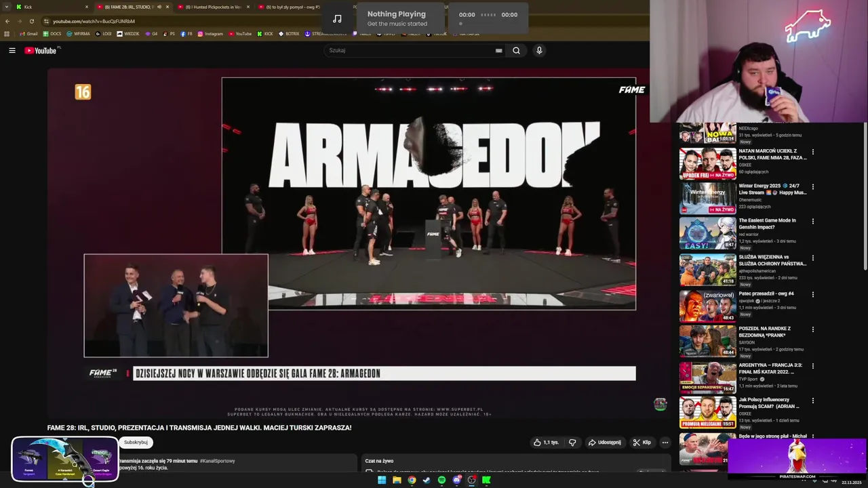Switch to the Kick browser tab
This screenshot has width=868, height=488.
[x=52, y=7]
